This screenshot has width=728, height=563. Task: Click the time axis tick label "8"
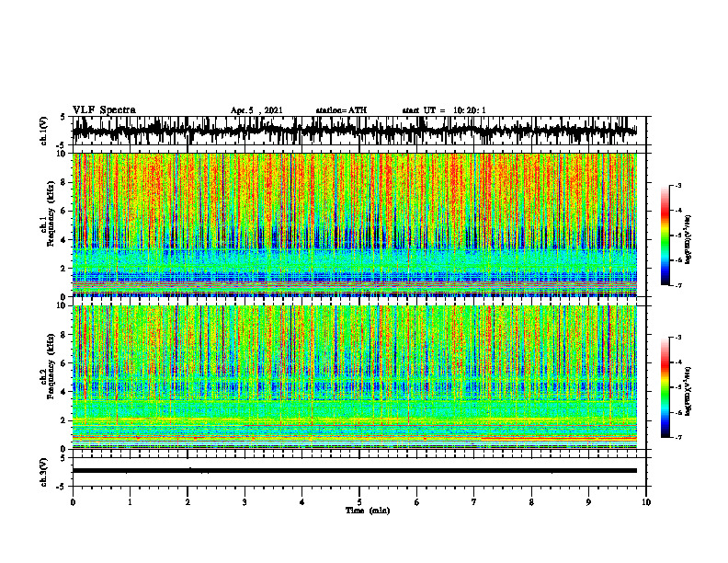pyautogui.click(x=531, y=502)
